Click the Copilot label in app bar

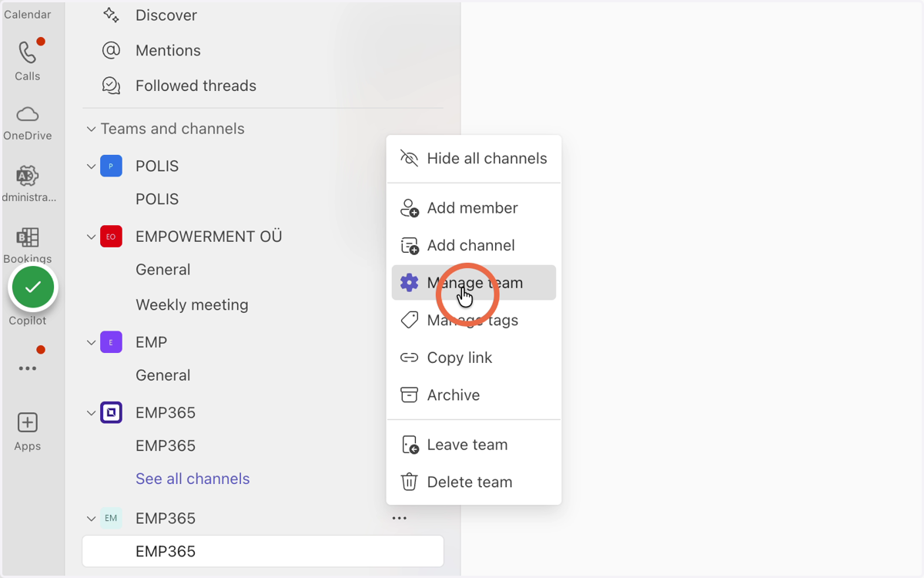28,321
